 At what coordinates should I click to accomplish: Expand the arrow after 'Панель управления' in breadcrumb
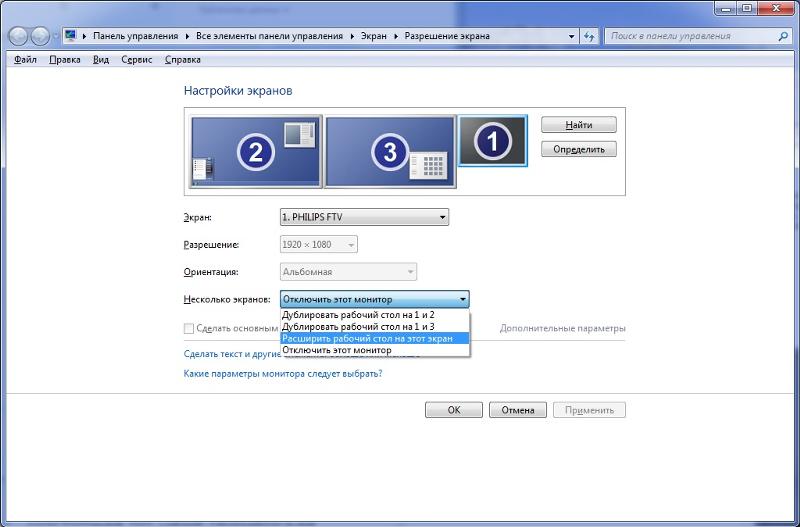[186, 36]
